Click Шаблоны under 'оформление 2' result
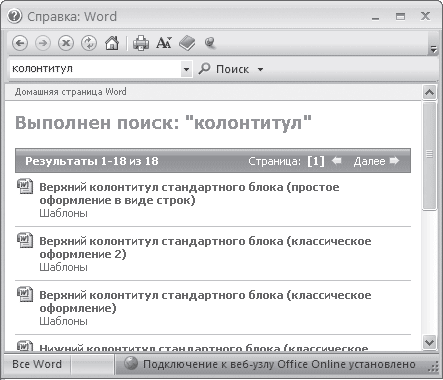 [63, 267]
